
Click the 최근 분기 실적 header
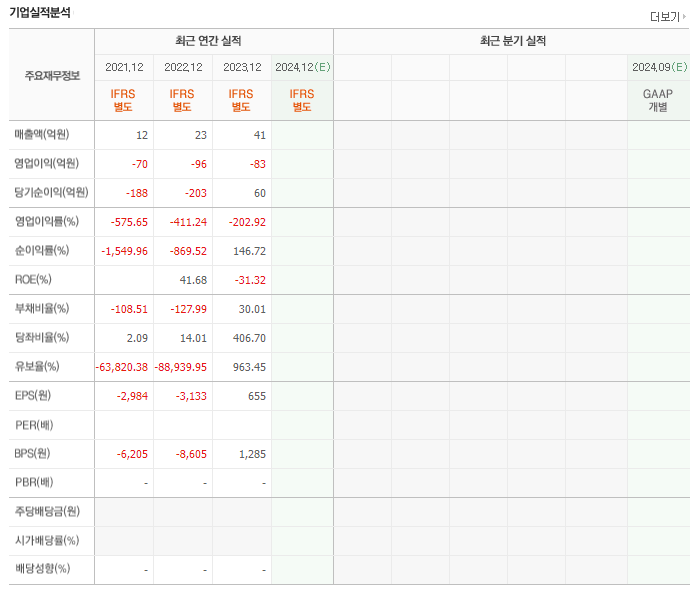513,41
